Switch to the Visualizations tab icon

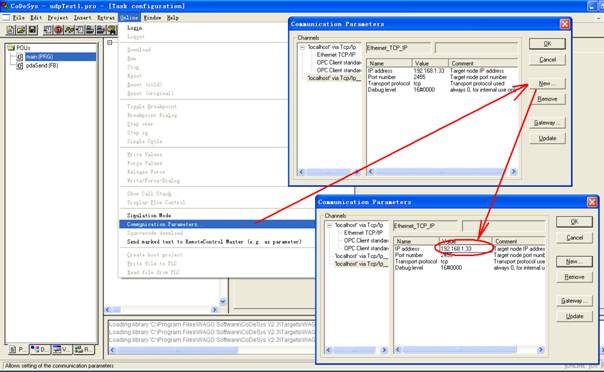click(62, 349)
